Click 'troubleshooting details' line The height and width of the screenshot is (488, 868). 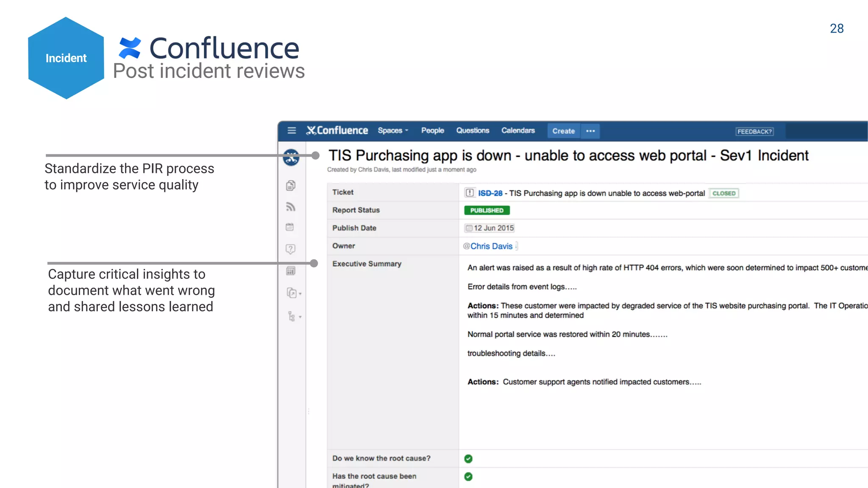[511, 353]
